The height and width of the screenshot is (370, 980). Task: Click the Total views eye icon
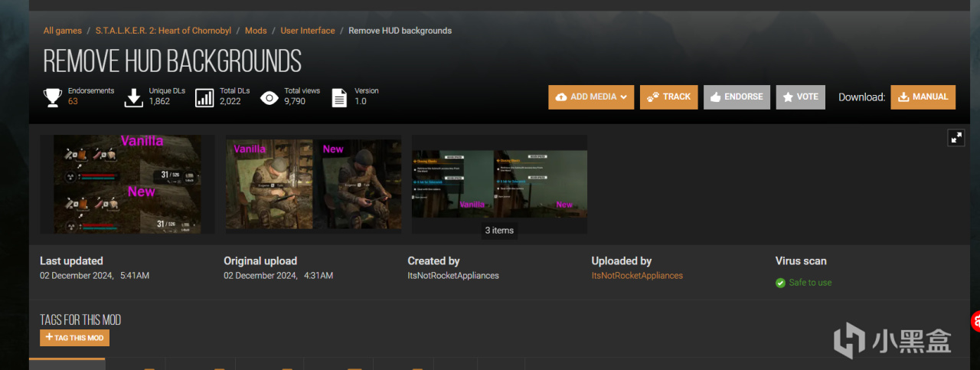pos(269,97)
